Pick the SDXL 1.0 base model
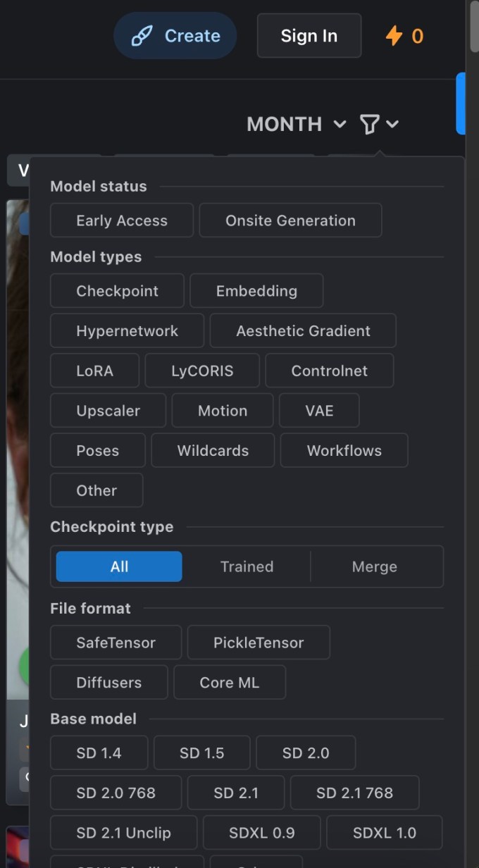The image size is (479, 868). pyautogui.click(x=384, y=833)
